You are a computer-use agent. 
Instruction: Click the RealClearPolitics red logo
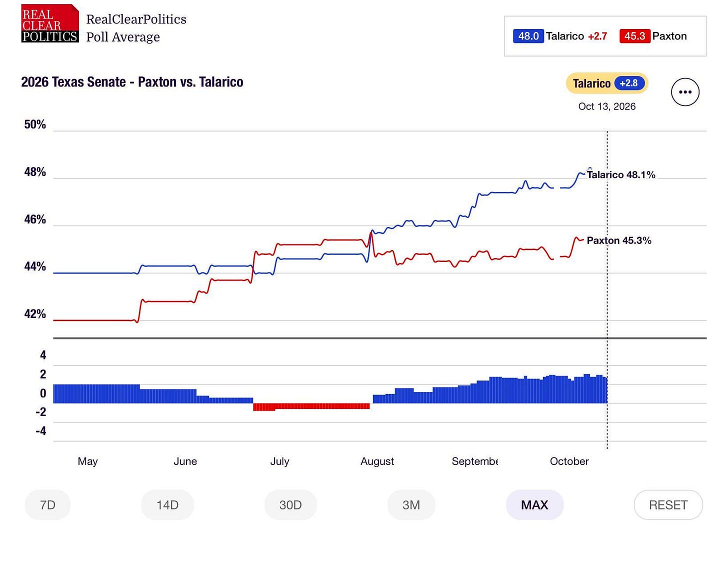click(50, 23)
